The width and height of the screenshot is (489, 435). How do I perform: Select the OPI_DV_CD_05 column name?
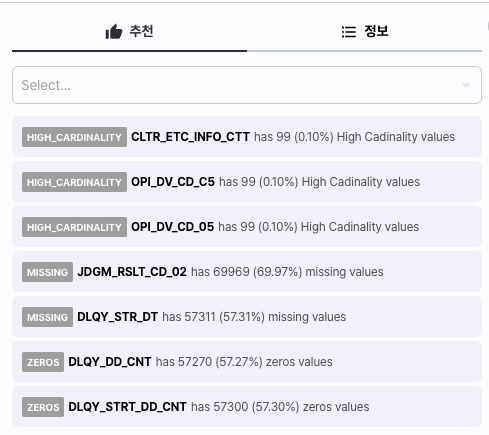(172, 227)
